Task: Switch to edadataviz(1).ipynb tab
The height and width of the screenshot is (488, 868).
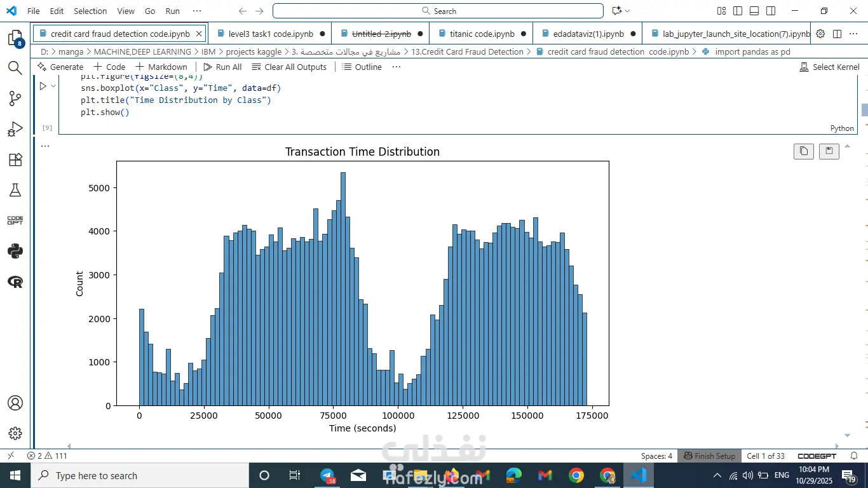Action: (588, 34)
